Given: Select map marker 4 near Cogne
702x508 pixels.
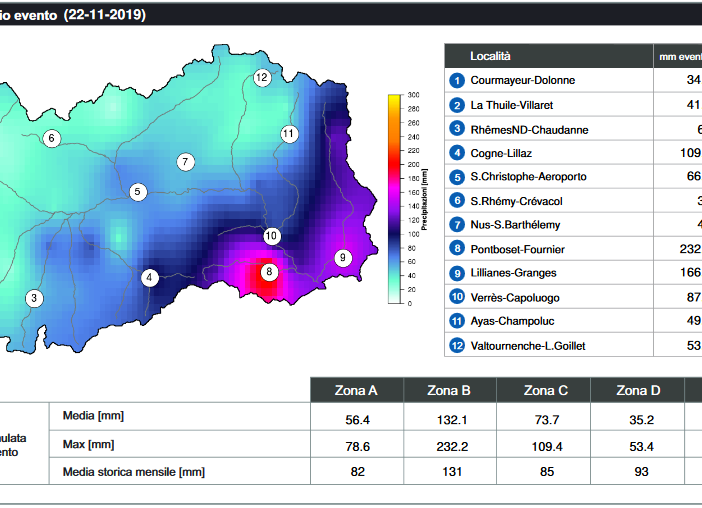Looking at the screenshot, I should click(x=149, y=278).
